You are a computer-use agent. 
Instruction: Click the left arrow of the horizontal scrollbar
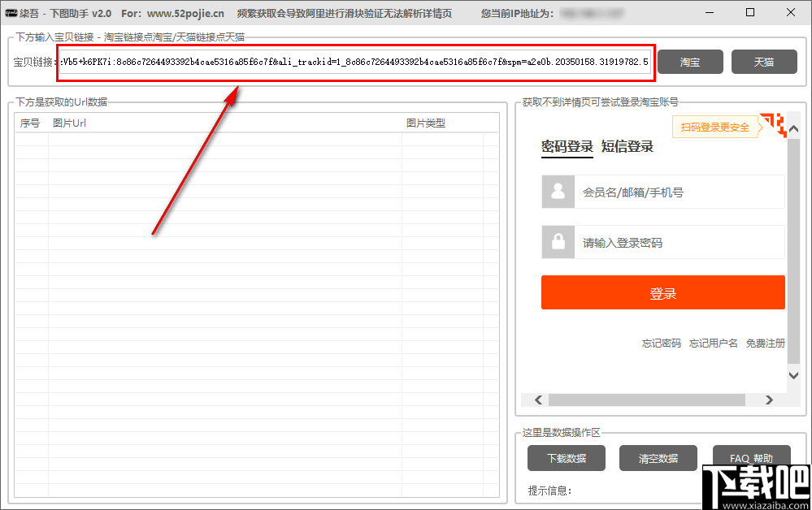click(x=537, y=400)
